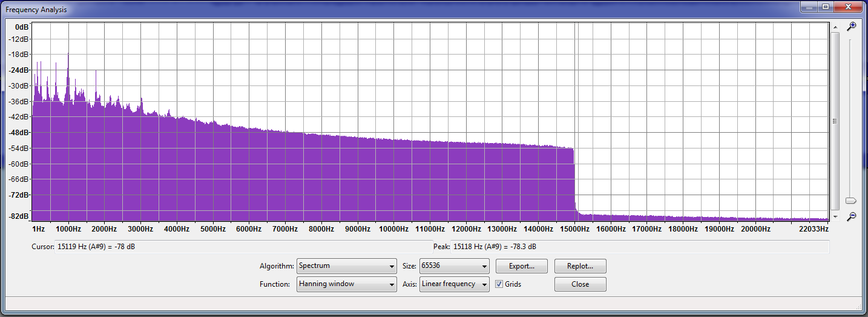Click the 20000Hz axis label
This screenshot has width=868, height=317.
pos(755,229)
